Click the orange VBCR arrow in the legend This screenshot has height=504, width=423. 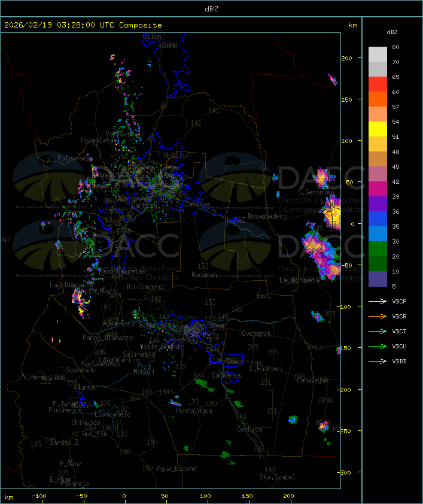(378, 316)
